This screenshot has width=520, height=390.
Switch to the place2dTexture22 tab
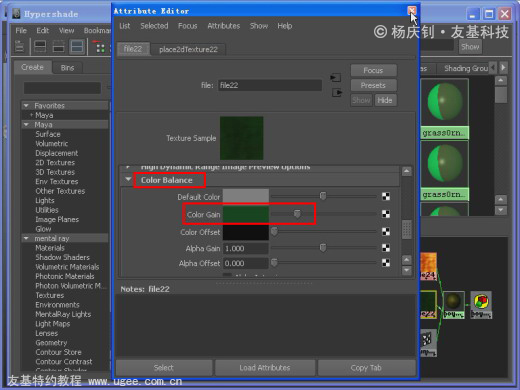click(x=188, y=49)
